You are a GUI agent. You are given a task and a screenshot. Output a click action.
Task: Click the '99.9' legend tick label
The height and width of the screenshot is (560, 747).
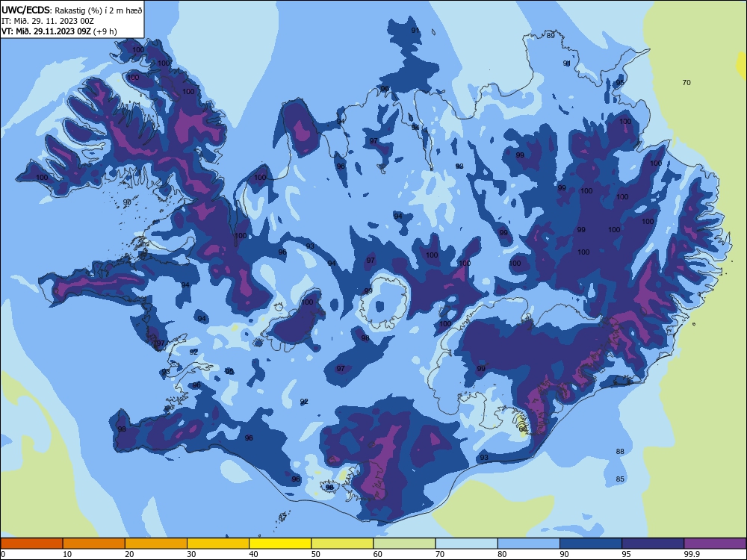(692, 554)
